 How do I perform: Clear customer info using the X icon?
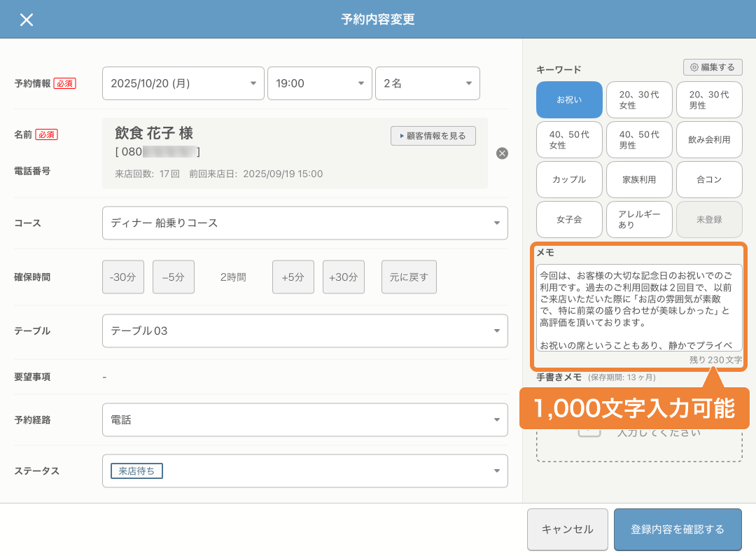tap(502, 153)
